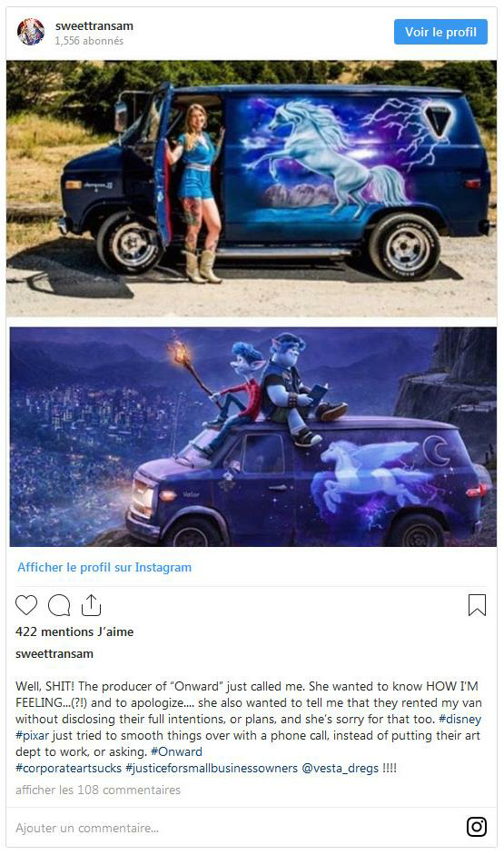This screenshot has height=855, width=504.
Task: Click the Ajouter un commentaire field
Action: (x=234, y=828)
